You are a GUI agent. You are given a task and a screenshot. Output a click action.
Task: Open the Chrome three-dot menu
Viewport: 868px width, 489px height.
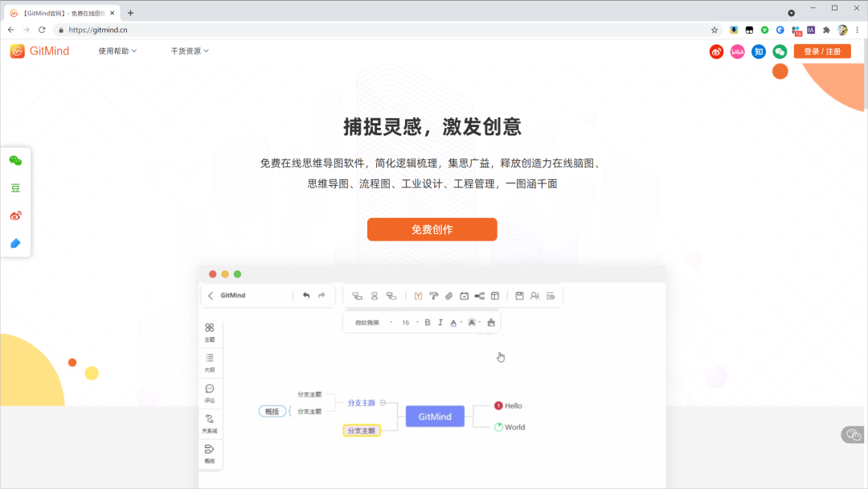858,30
